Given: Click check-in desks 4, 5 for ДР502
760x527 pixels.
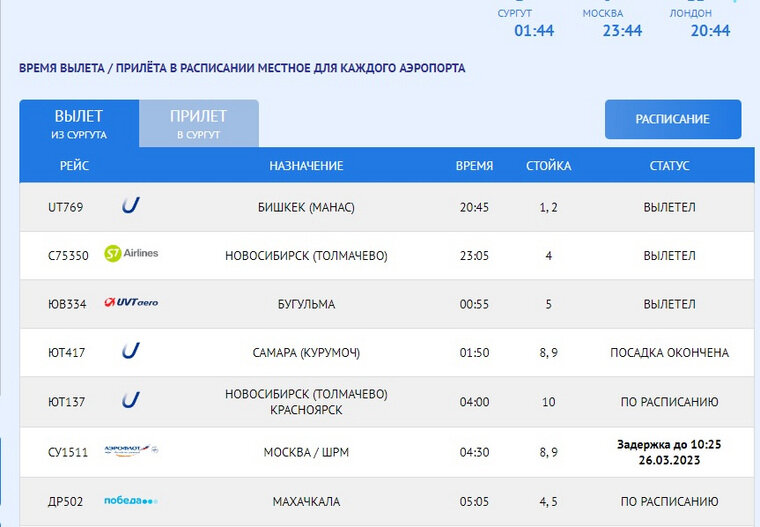Looking at the screenshot, I should tap(549, 501).
